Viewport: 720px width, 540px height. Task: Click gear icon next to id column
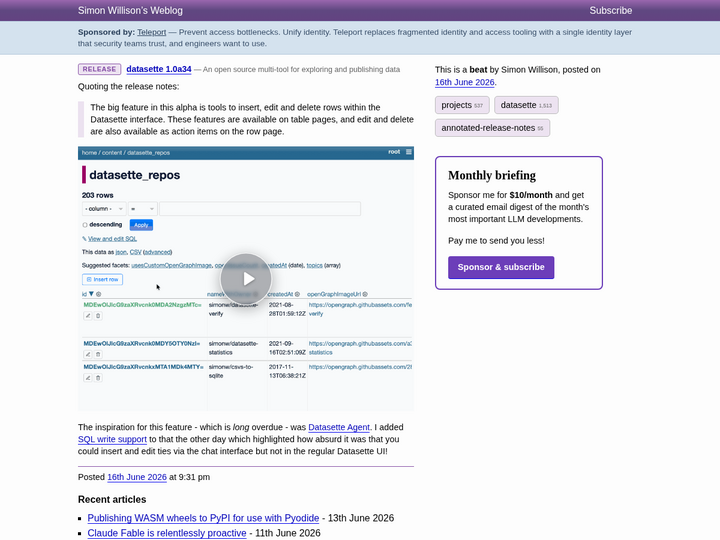(x=98, y=294)
